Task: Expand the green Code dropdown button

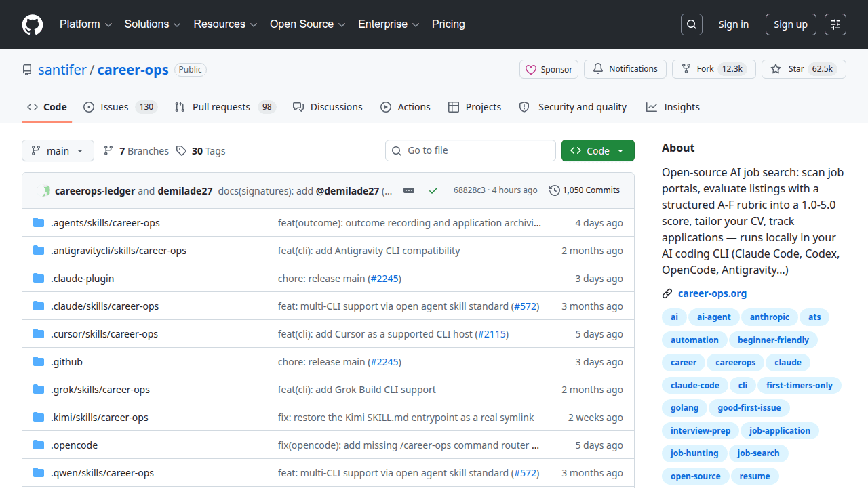Action: pyautogui.click(x=598, y=150)
